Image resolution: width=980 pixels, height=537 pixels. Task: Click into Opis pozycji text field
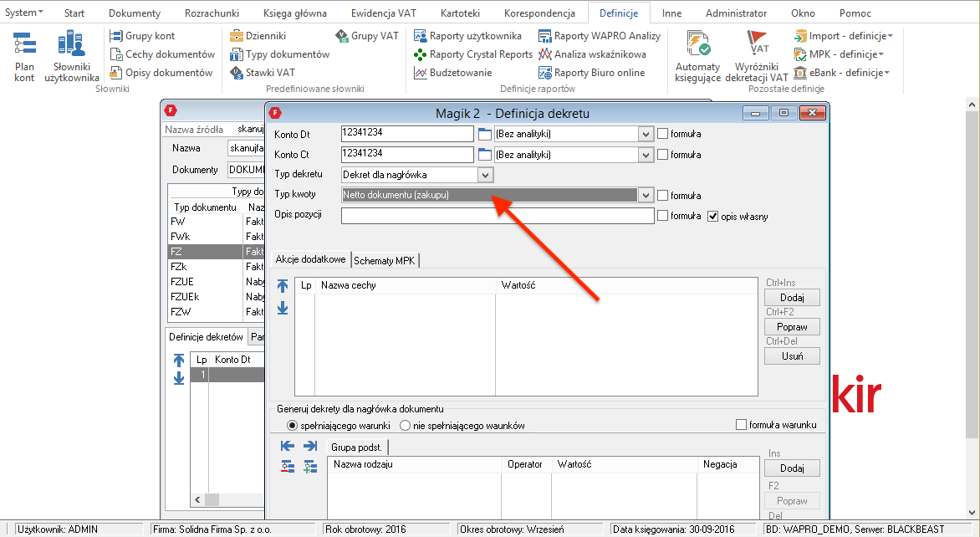click(x=497, y=217)
